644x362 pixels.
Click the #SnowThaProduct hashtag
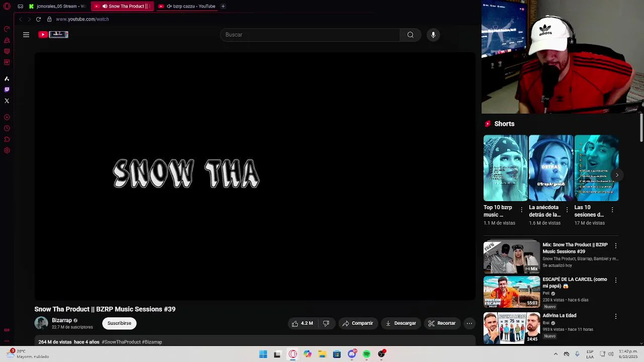click(x=121, y=342)
